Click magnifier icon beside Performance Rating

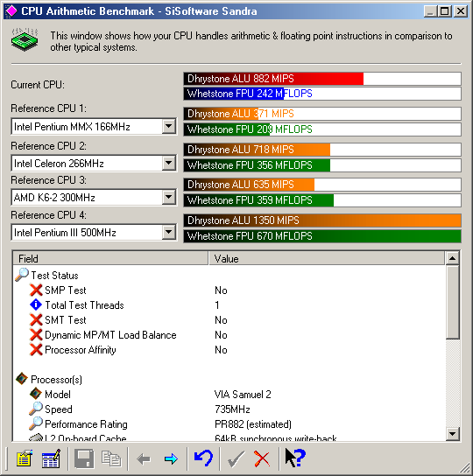(36, 423)
